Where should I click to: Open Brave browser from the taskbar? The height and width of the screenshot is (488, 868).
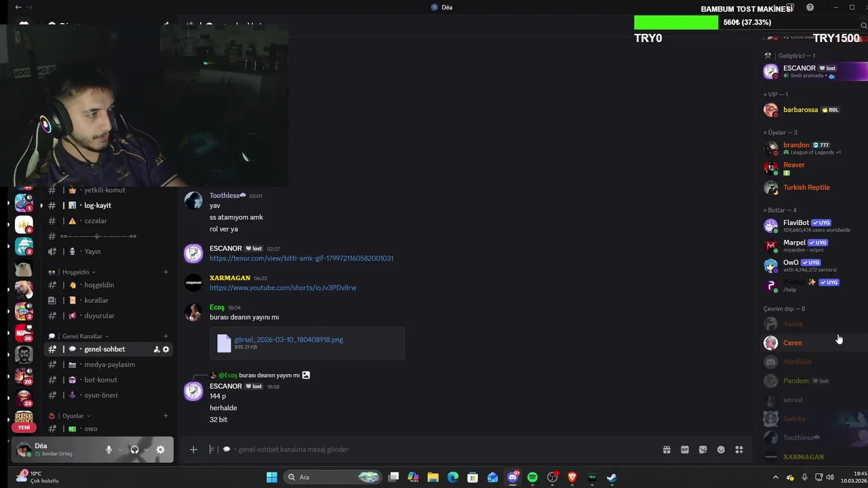point(572,477)
